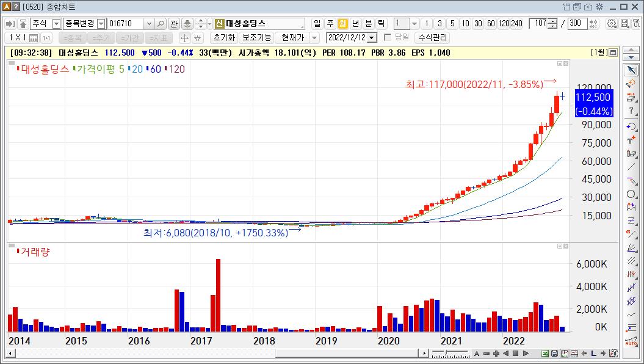Expand the [1월] panel toggle box
Screen dimensions: 644x364
point(613,53)
